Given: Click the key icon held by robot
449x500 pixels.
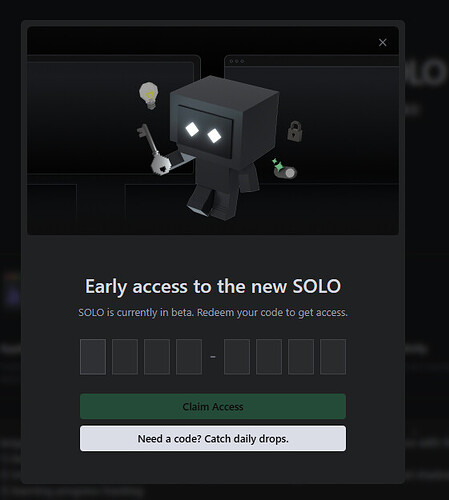Looking at the screenshot, I should coord(154,149).
